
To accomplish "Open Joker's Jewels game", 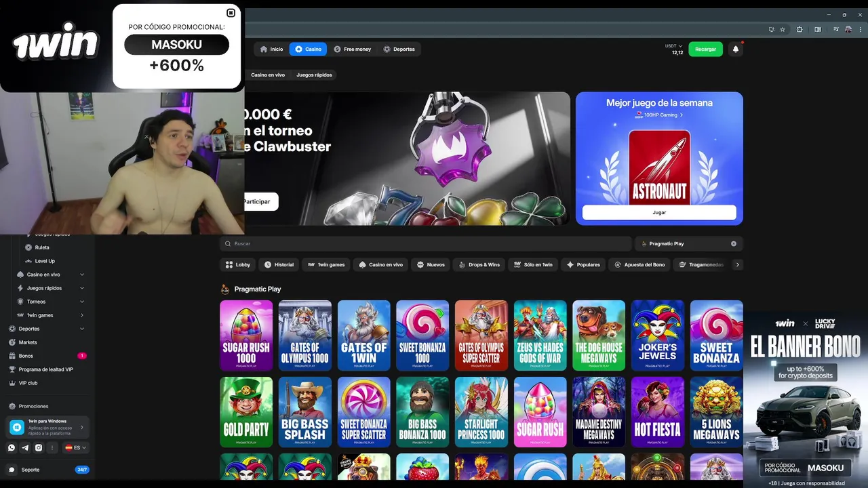I will tap(658, 335).
